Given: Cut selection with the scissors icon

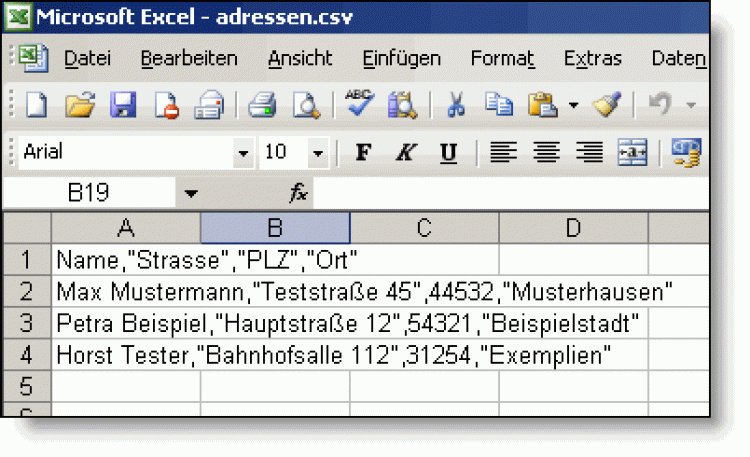Looking at the screenshot, I should [456, 104].
